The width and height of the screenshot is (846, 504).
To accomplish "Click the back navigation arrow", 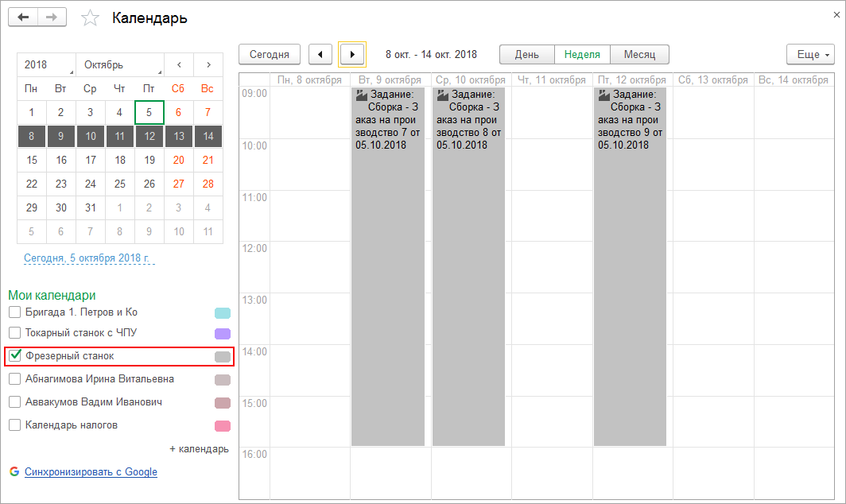I will tap(23, 17).
